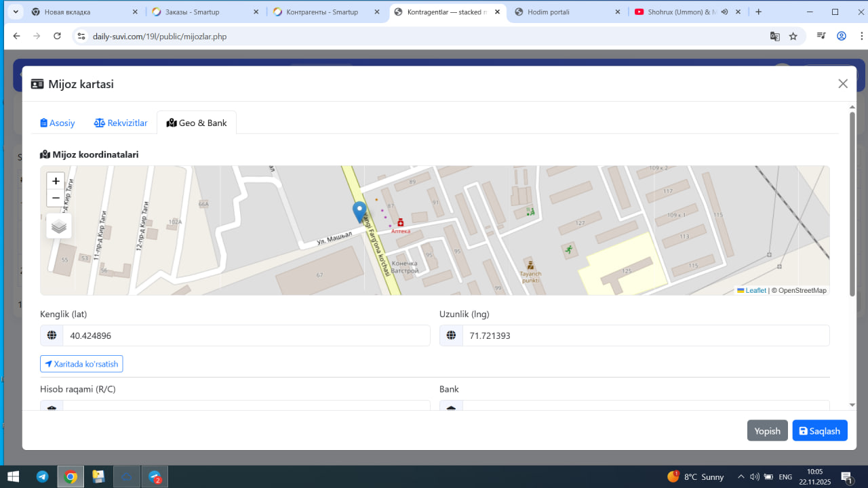Screen dimensions: 868x488
Task: Click the modal vertical scrollbar
Action: pyautogui.click(x=852, y=203)
